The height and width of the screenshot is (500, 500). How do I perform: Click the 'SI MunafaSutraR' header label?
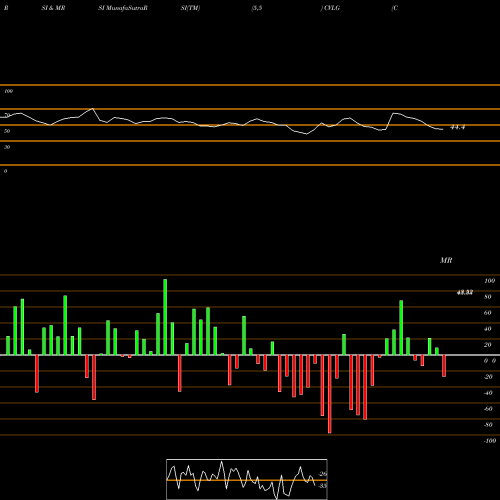pos(123,8)
